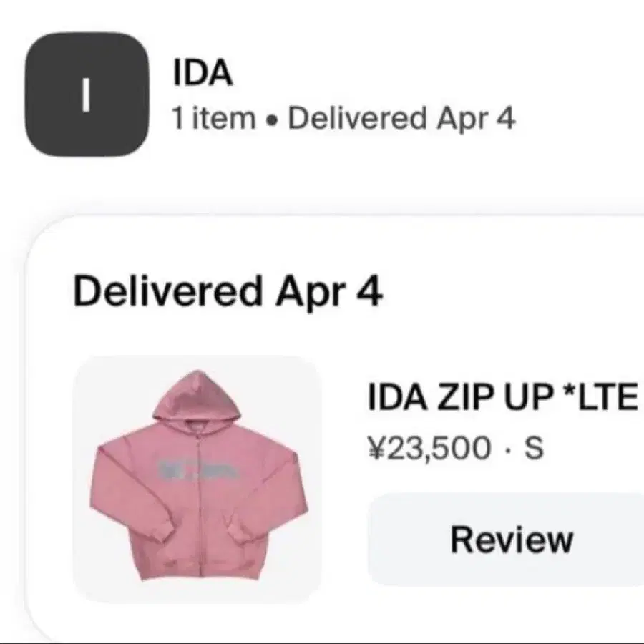Select the Delivered Apr 4 card heading

tap(228, 291)
